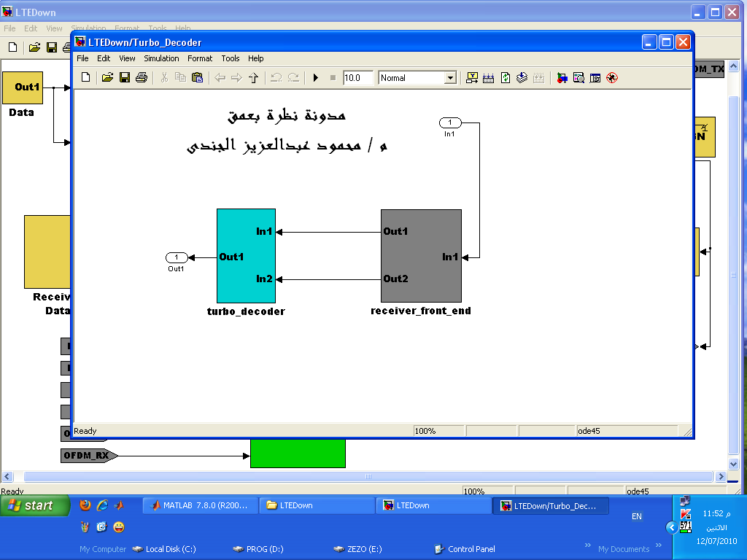
Task: Click the turbo_decoder block label
Action: 246,311
